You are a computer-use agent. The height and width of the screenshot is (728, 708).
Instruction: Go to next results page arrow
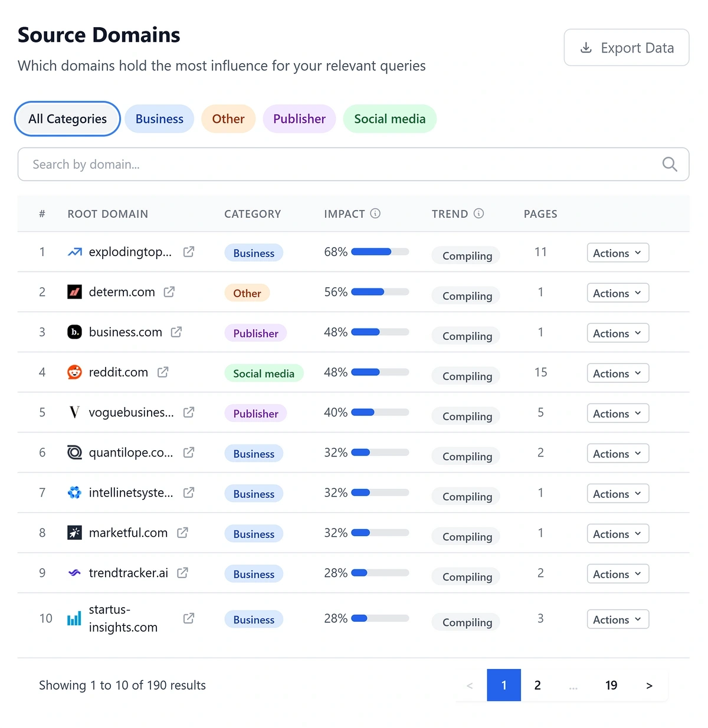click(x=649, y=685)
